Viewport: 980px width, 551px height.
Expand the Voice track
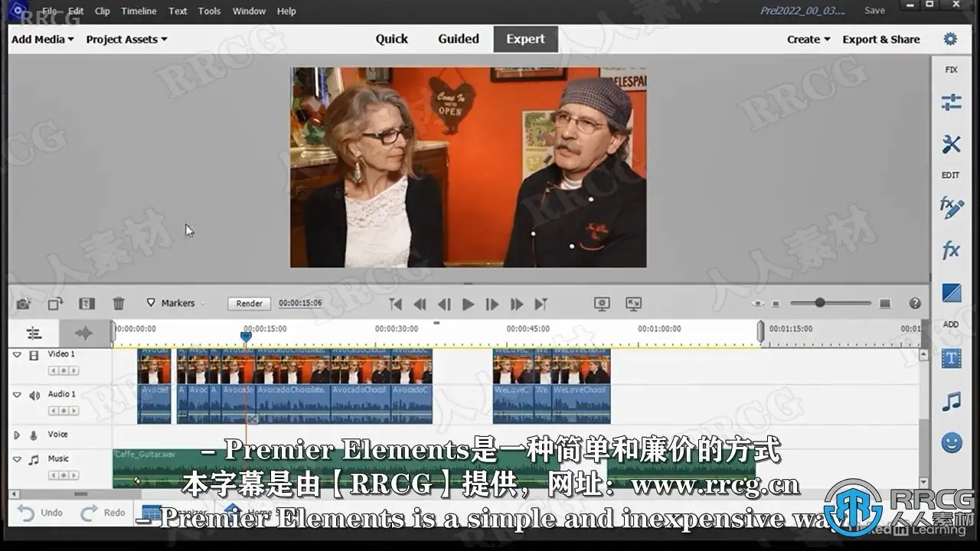tap(17, 435)
